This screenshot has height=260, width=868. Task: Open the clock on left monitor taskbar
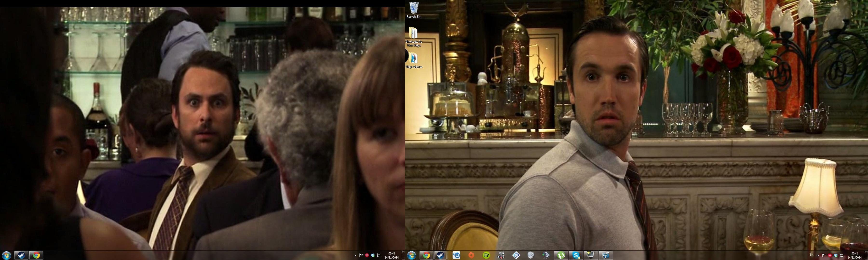(392, 255)
